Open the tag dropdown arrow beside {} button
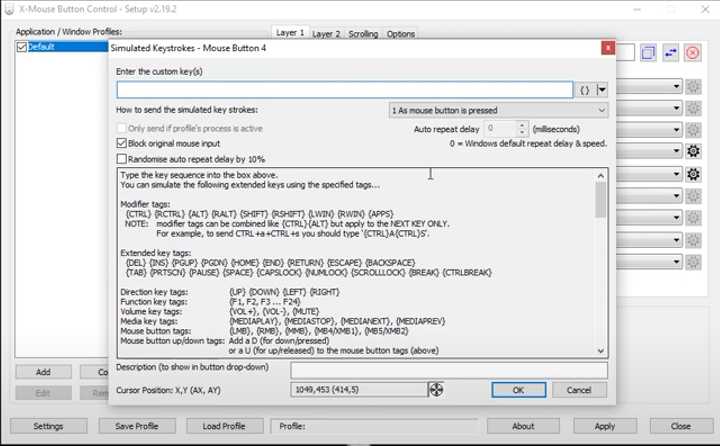 (x=602, y=90)
